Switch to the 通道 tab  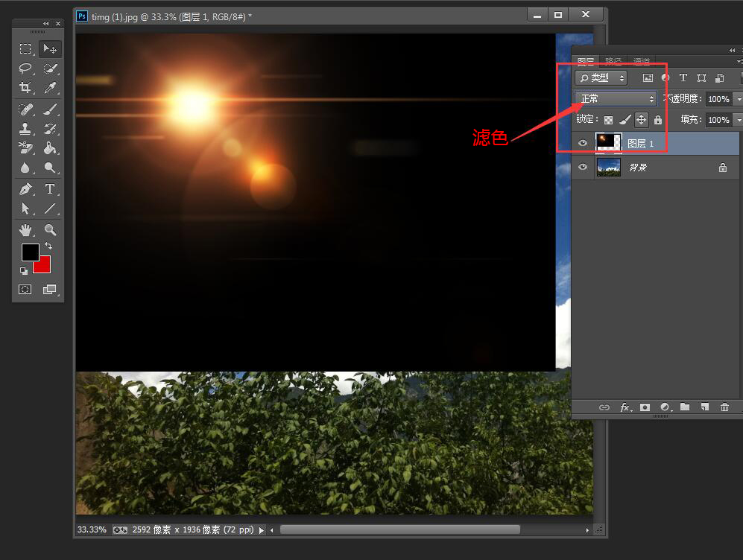click(641, 61)
